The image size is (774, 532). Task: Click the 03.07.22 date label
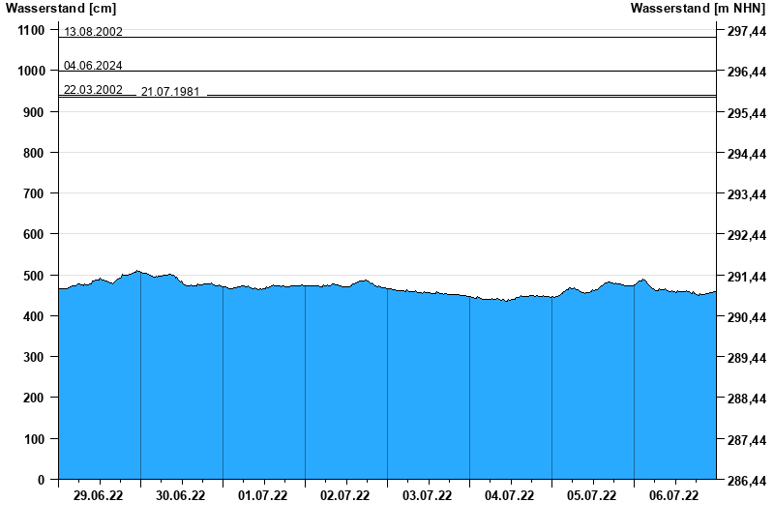428,496
